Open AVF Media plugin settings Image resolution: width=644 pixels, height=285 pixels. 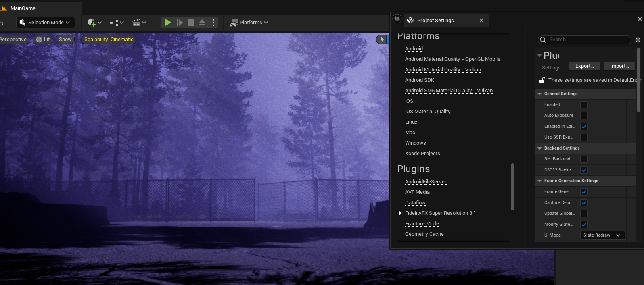tap(417, 192)
